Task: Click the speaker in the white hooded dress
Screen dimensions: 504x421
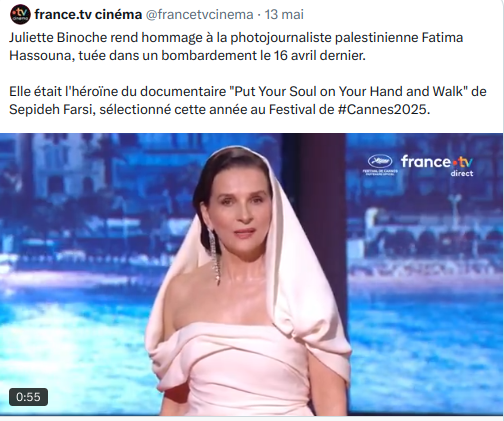Action: pyautogui.click(x=248, y=280)
